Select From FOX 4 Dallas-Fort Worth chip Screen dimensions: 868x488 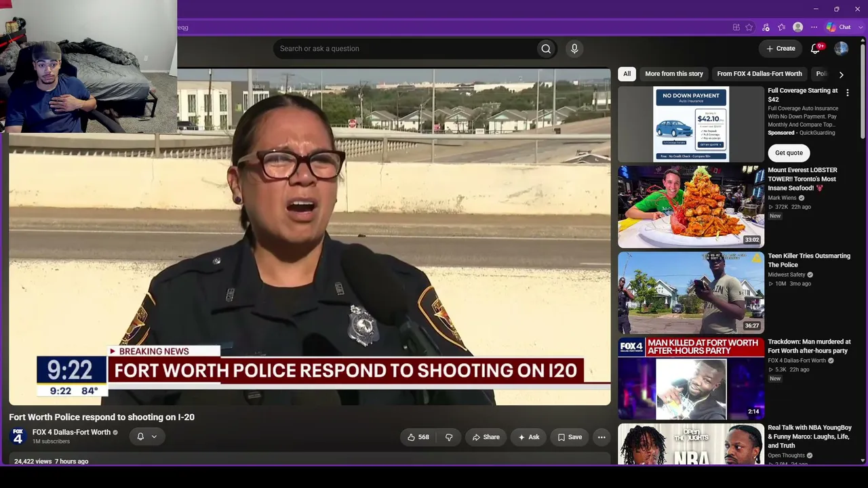point(759,74)
